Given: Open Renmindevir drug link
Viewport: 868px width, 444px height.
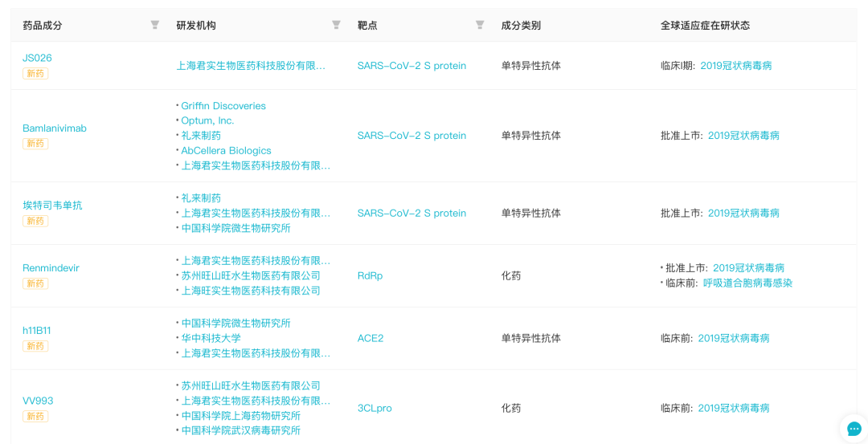Looking at the screenshot, I should (x=51, y=267).
